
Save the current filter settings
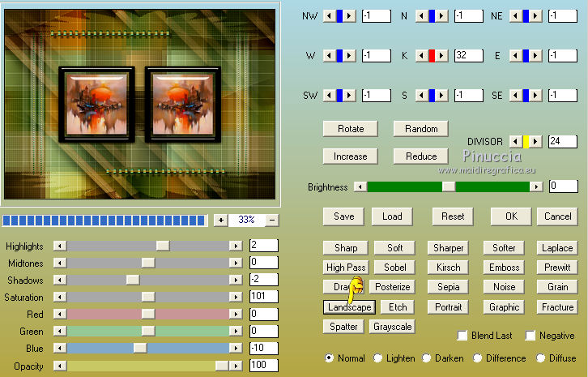tap(343, 216)
